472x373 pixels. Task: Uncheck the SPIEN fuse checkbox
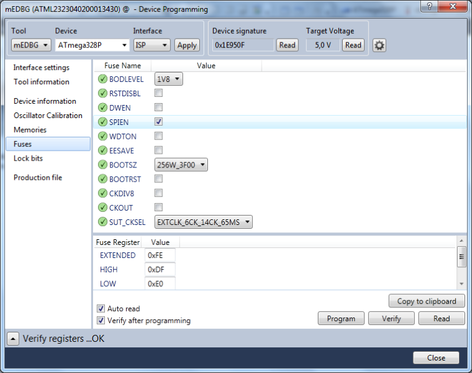point(158,122)
